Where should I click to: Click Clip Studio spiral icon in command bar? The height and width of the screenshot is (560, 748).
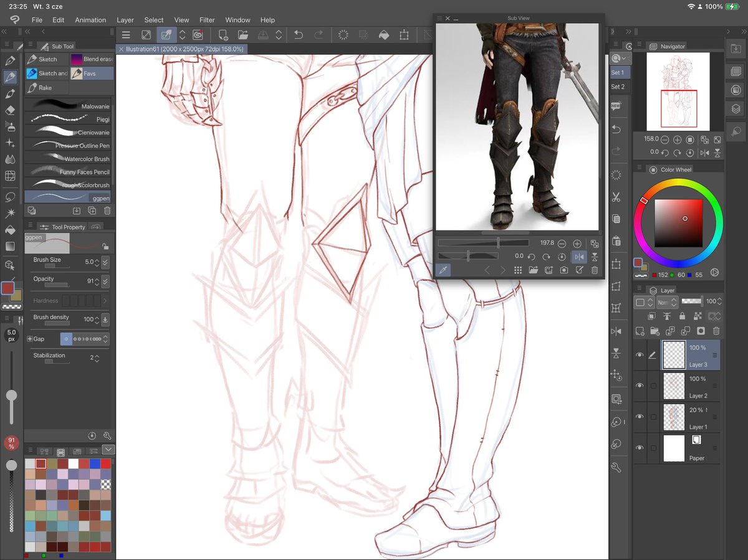(198, 36)
